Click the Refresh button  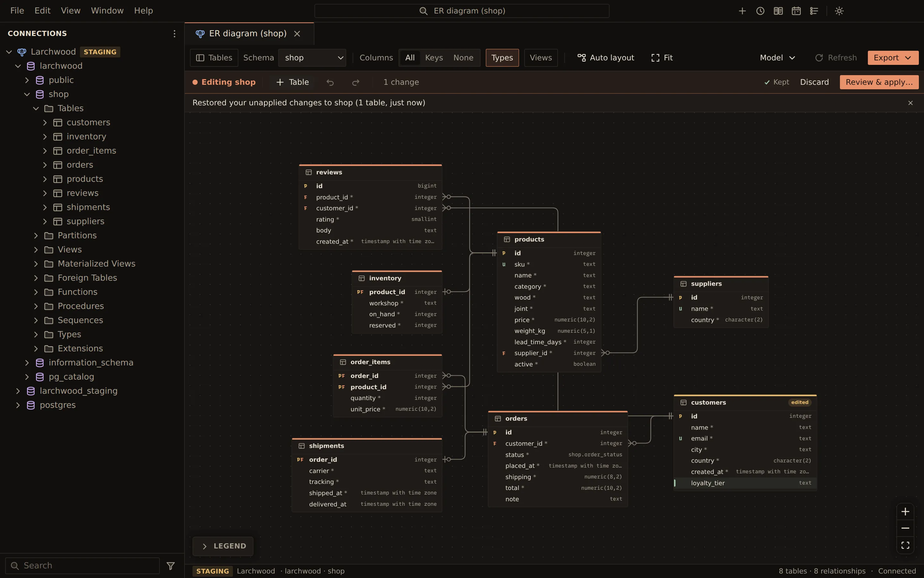[836, 58]
